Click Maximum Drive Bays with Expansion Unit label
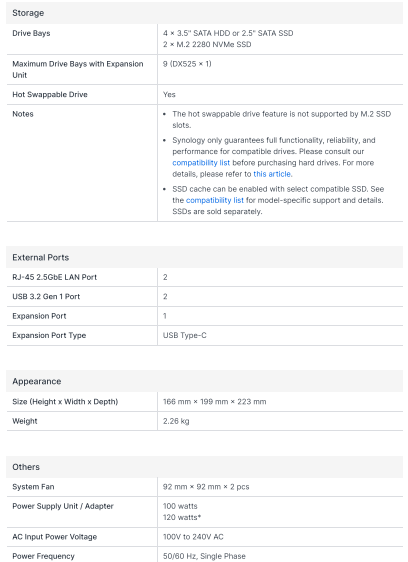Viewport: 408px width, 562px height. pos(78,70)
